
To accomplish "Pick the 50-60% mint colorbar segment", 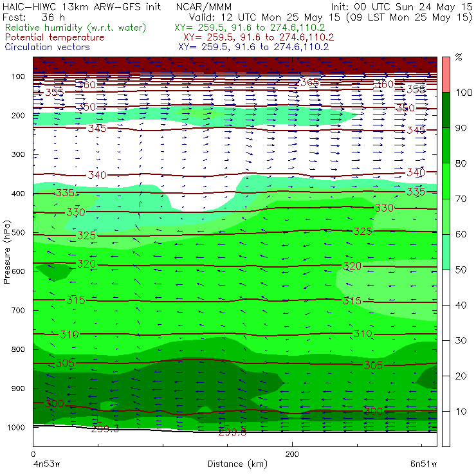I will click(446, 252).
